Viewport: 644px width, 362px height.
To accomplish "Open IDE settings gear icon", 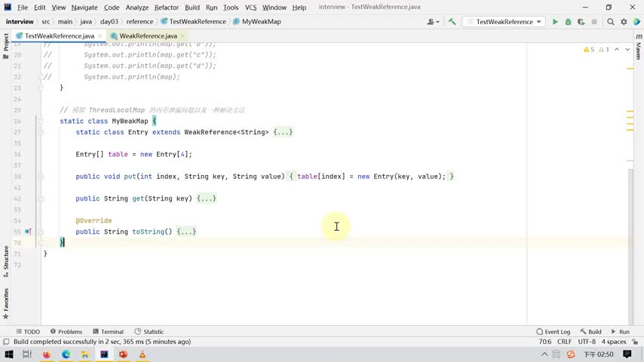I will (x=624, y=22).
